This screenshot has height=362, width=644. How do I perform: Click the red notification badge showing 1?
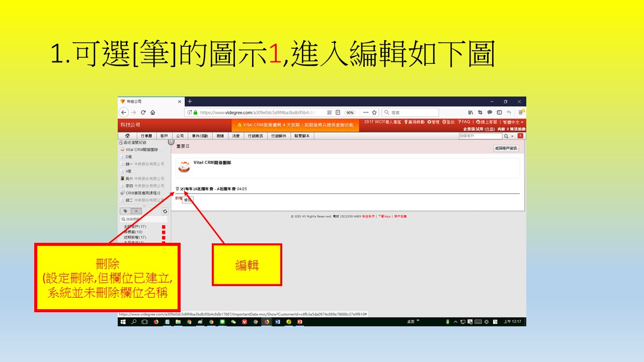(520, 136)
